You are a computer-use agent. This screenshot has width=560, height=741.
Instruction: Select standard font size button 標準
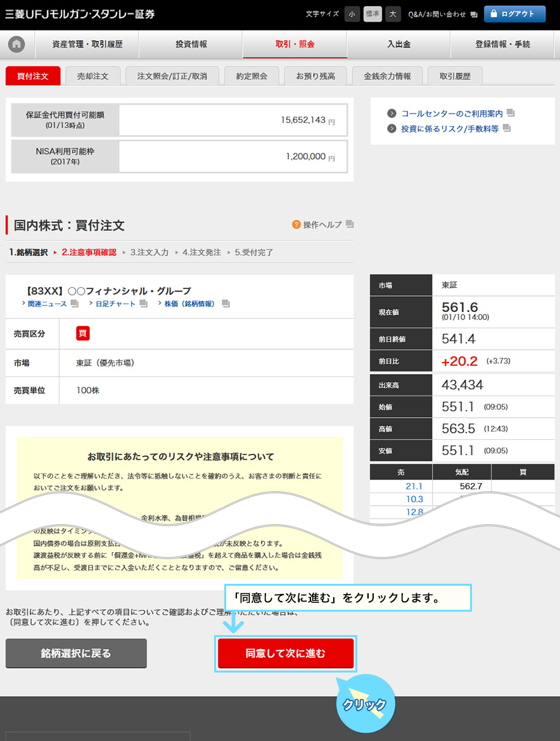click(372, 14)
